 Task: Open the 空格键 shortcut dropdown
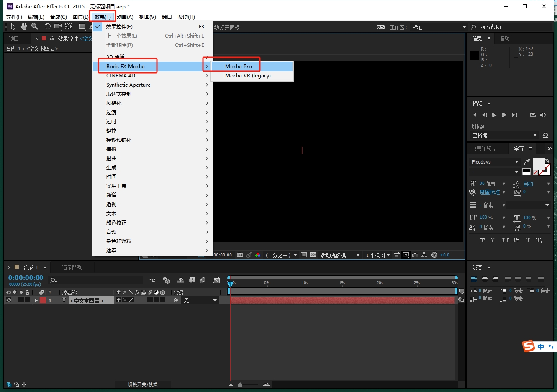(504, 135)
